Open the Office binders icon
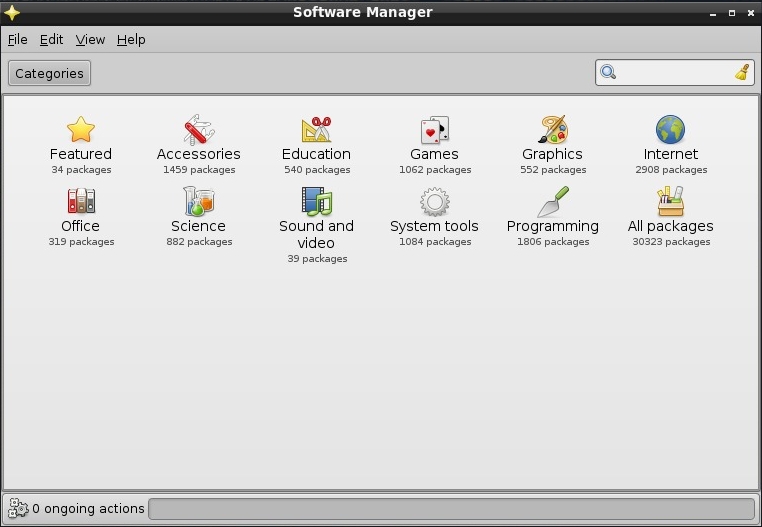This screenshot has width=762, height=527. pyautogui.click(x=81, y=201)
